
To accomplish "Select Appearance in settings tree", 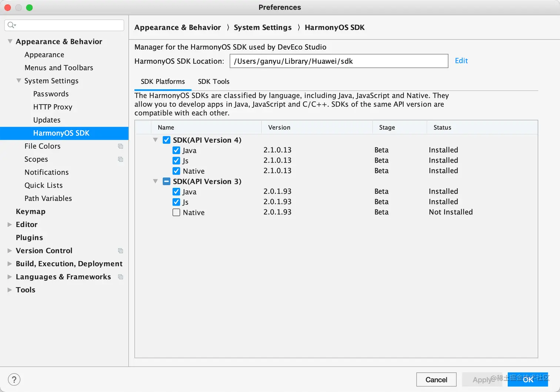I will tap(44, 55).
